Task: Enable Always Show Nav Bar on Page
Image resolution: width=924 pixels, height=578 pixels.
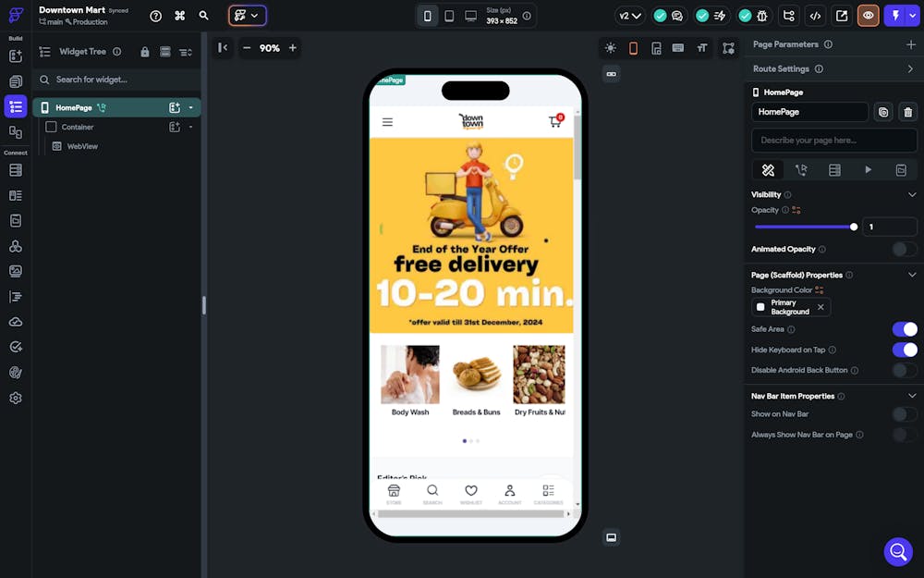Action: pos(905,435)
